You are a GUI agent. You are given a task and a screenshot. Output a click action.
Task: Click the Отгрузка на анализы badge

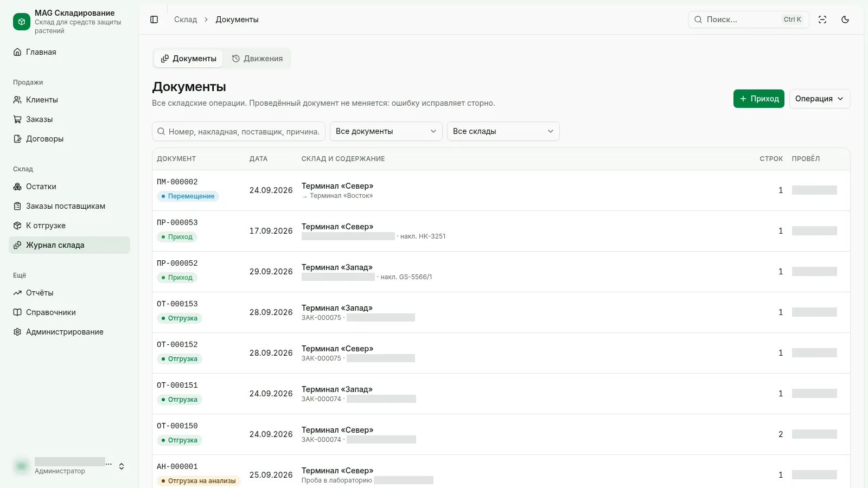199,481
